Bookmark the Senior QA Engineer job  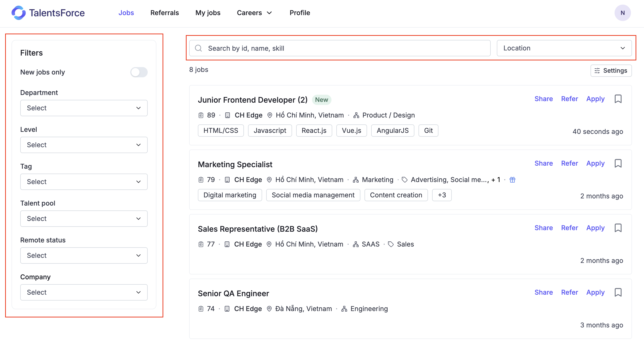618,292
